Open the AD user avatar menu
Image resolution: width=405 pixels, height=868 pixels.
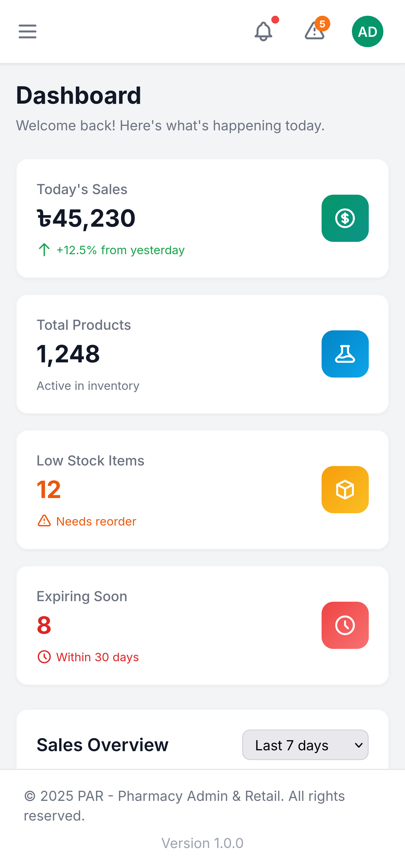pos(367,31)
